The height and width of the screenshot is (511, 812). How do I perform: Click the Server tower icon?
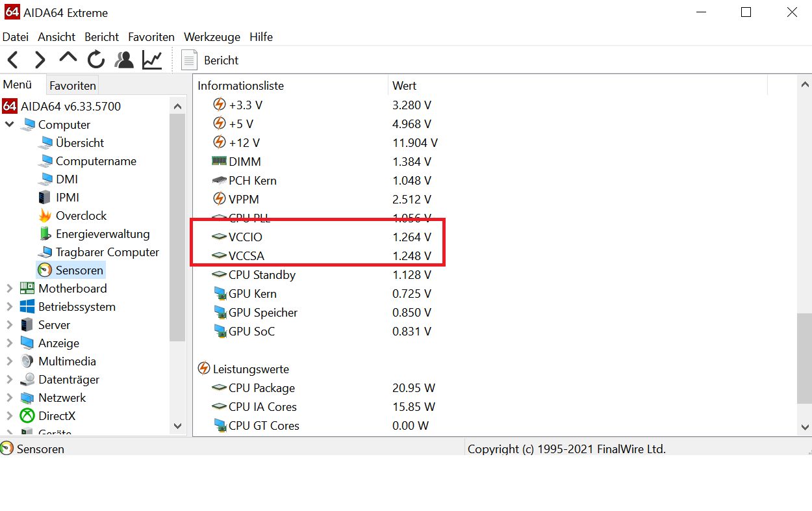tap(27, 324)
